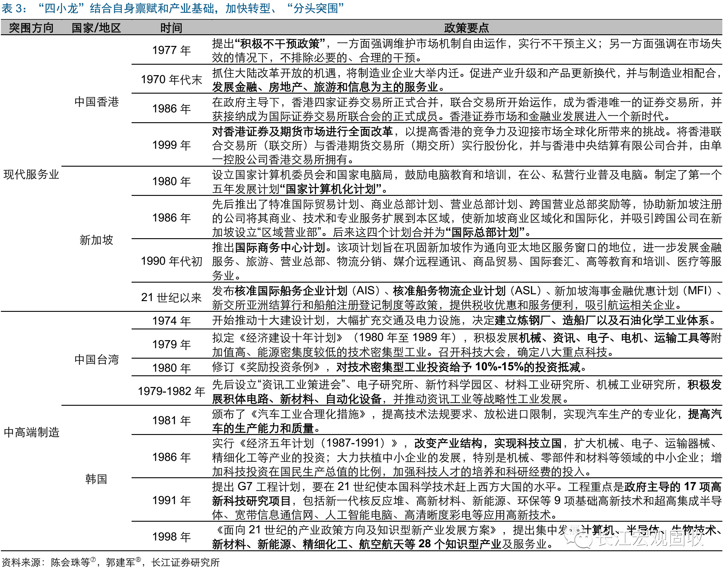Click the '1999 年' time cell

pos(171,145)
